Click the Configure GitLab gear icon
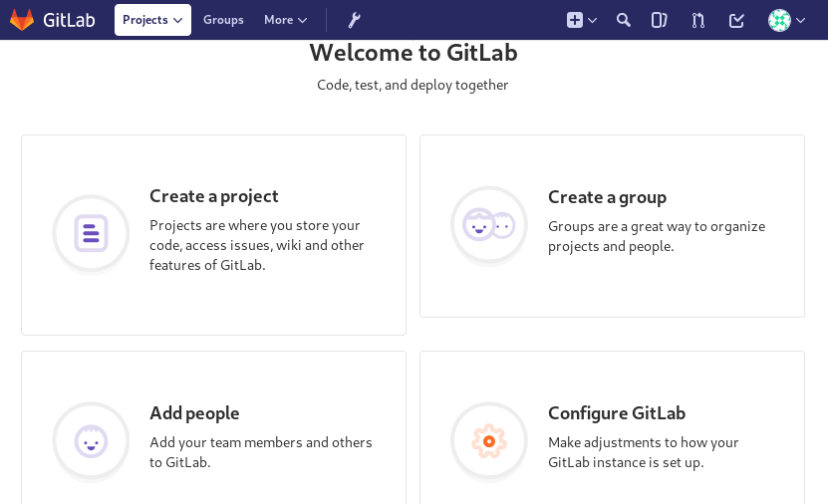 (489, 441)
